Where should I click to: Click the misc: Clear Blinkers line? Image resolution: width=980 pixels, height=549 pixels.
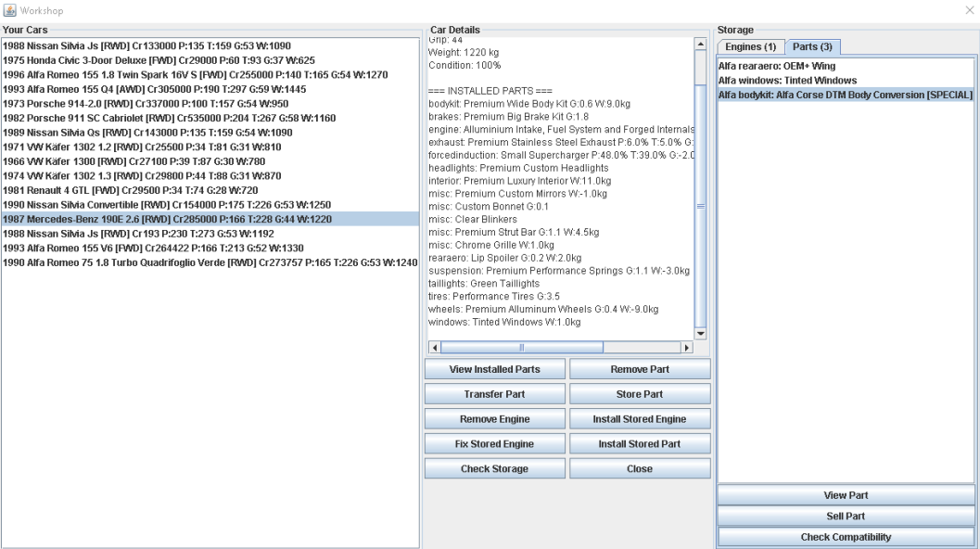tap(473, 219)
